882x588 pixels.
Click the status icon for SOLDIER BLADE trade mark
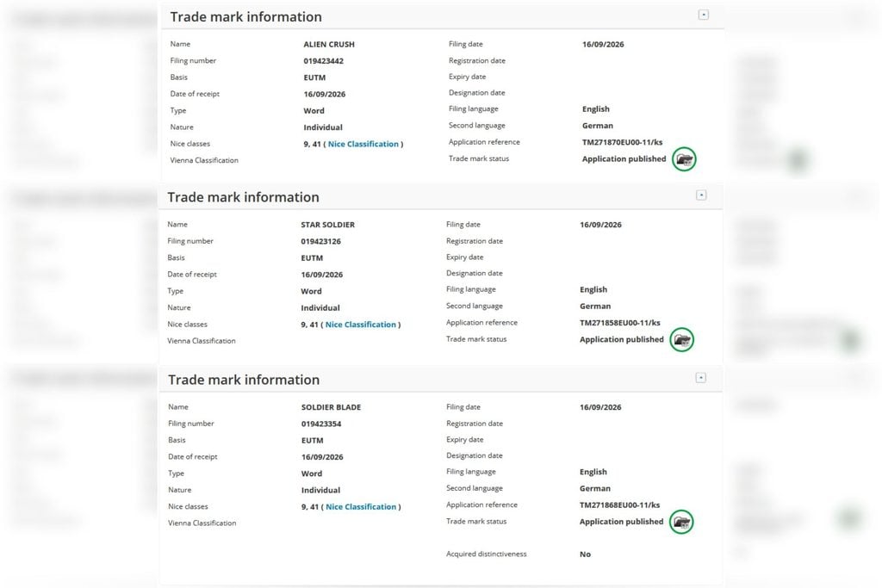click(681, 522)
